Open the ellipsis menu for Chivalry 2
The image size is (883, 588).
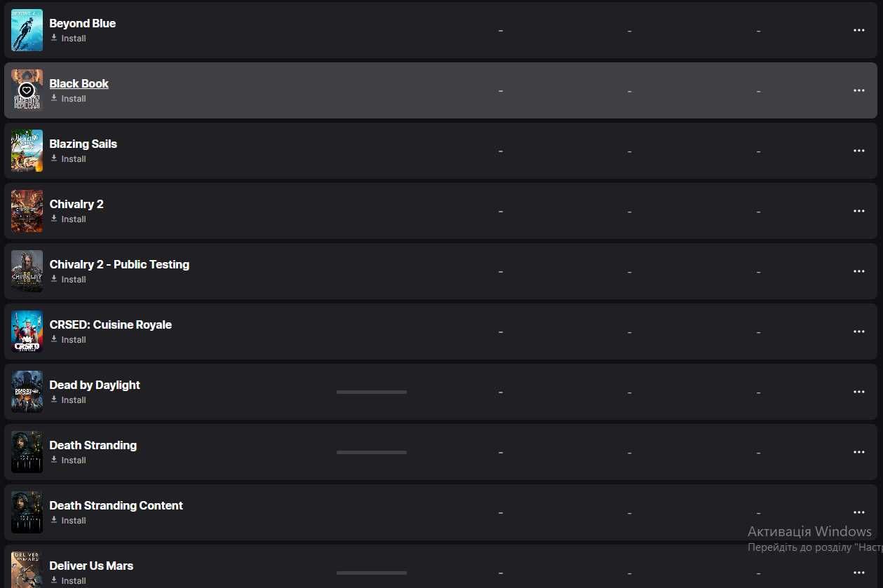click(858, 211)
